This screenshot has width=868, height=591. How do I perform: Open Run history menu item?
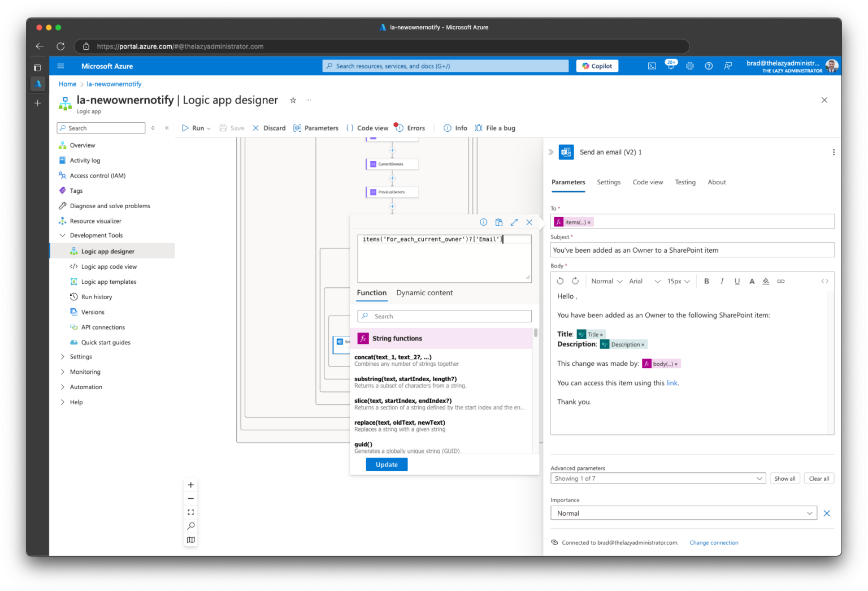point(96,297)
